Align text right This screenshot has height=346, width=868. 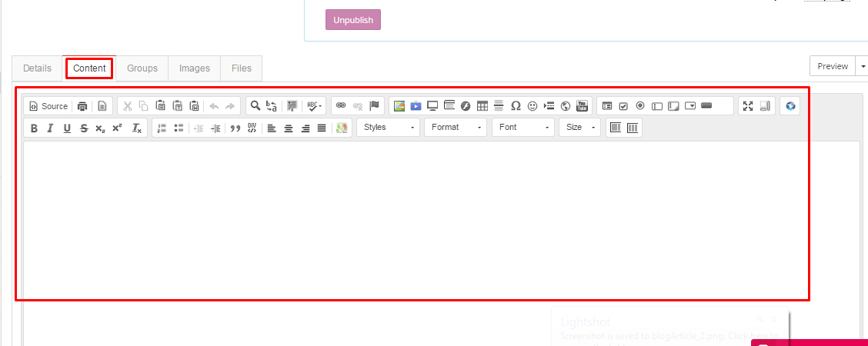pyautogui.click(x=305, y=128)
